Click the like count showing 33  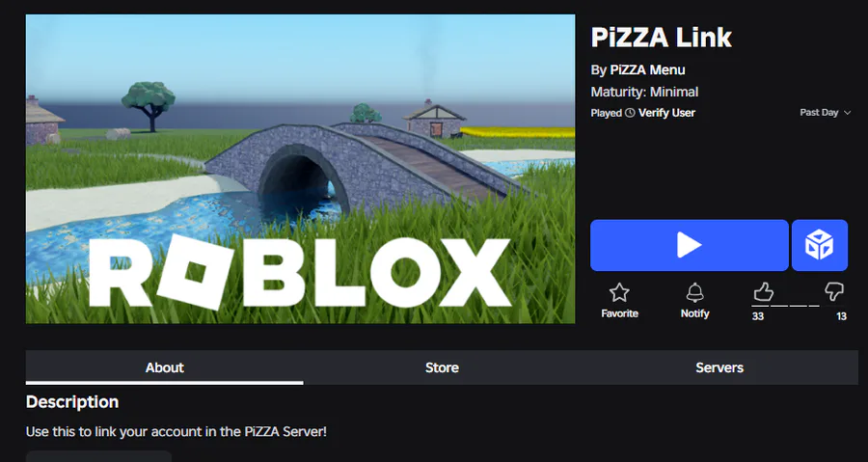click(758, 316)
